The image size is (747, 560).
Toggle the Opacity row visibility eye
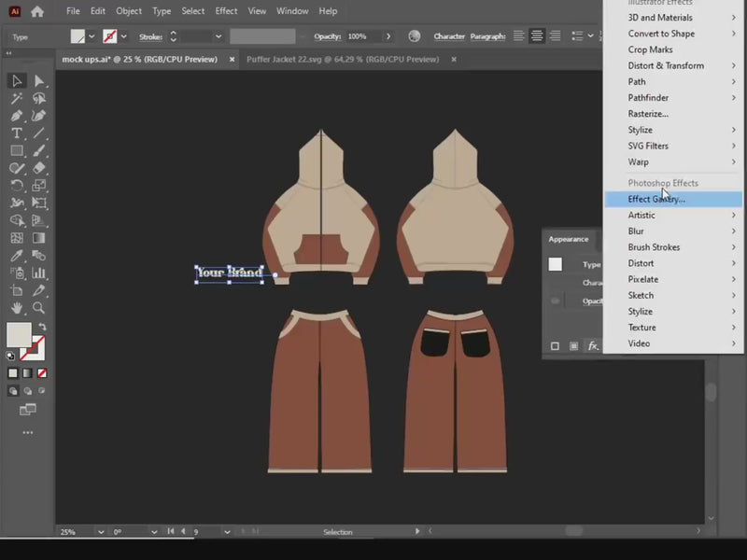click(x=556, y=301)
